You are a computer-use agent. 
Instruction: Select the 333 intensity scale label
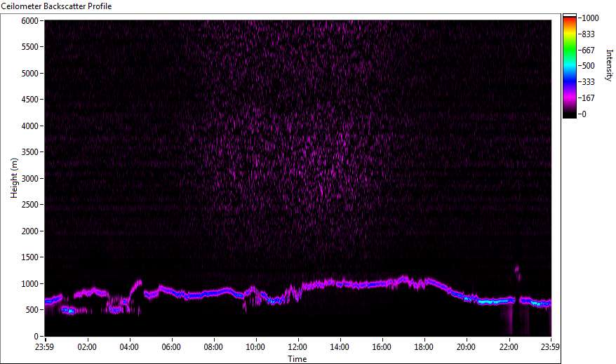tap(588, 82)
